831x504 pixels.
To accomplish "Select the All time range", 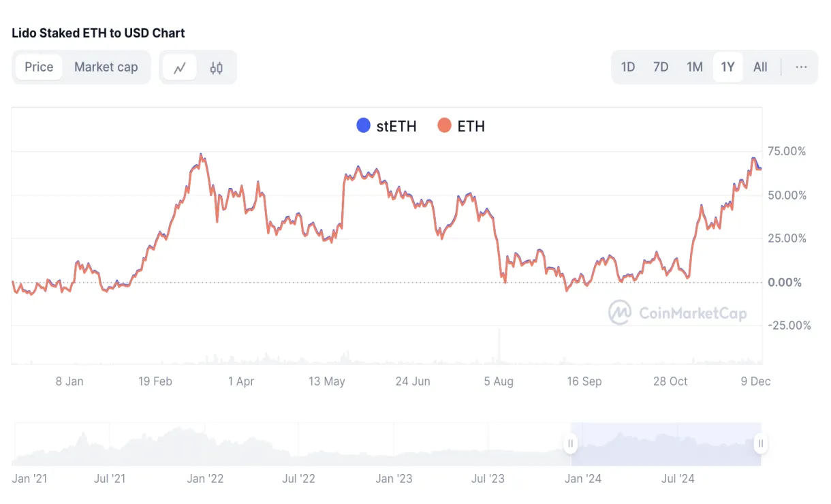I will tap(760, 67).
